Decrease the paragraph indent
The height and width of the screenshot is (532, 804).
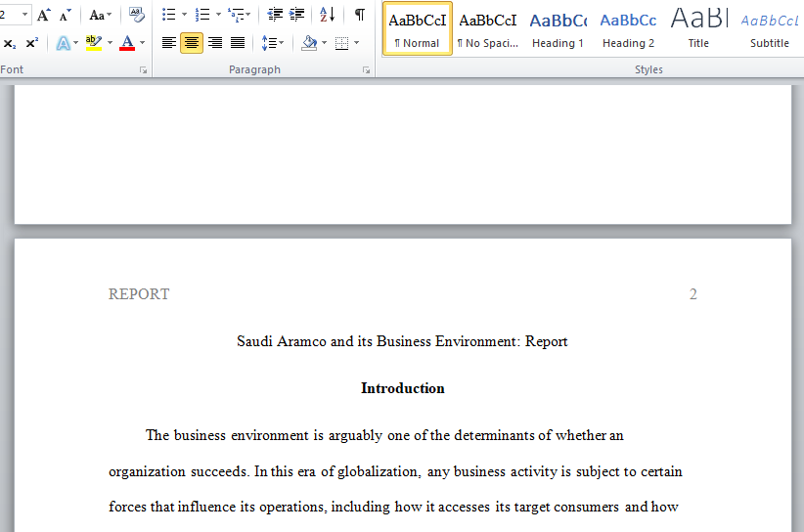(275, 15)
